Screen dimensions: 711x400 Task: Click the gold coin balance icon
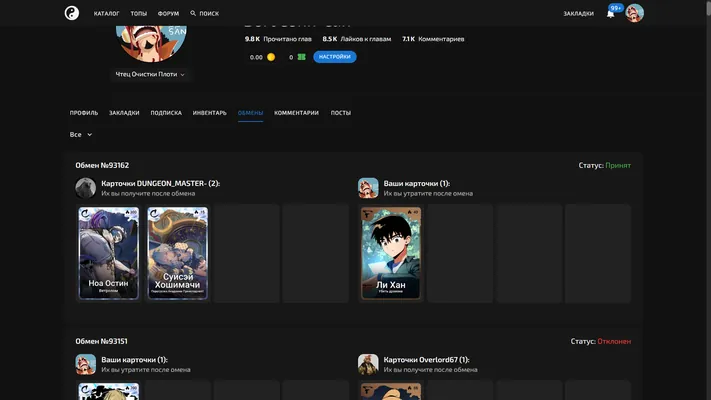271,57
